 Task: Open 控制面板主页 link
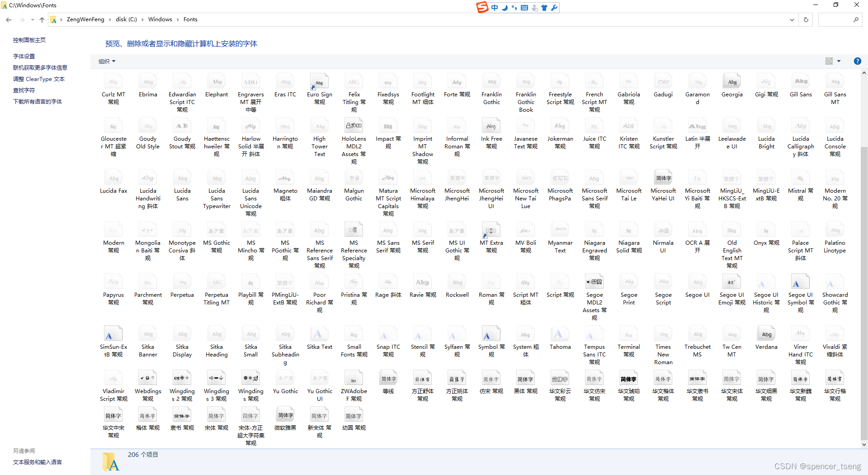(x=29, y=40)
